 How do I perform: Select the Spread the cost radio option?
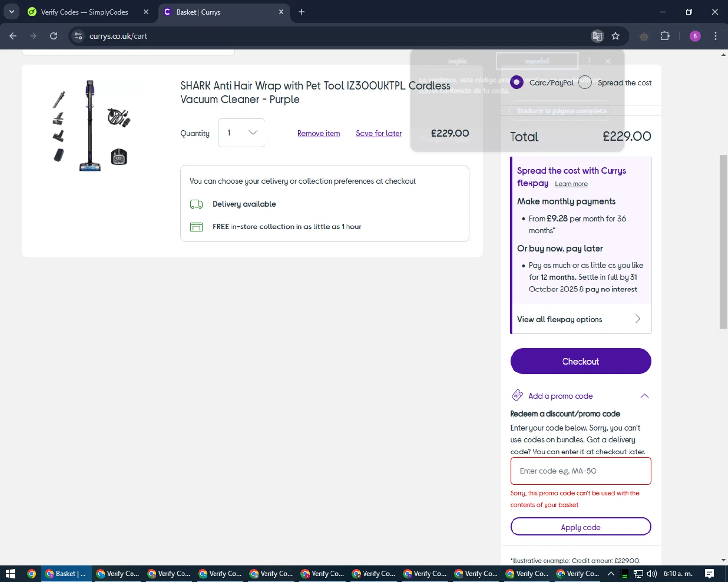coord(585,82)
